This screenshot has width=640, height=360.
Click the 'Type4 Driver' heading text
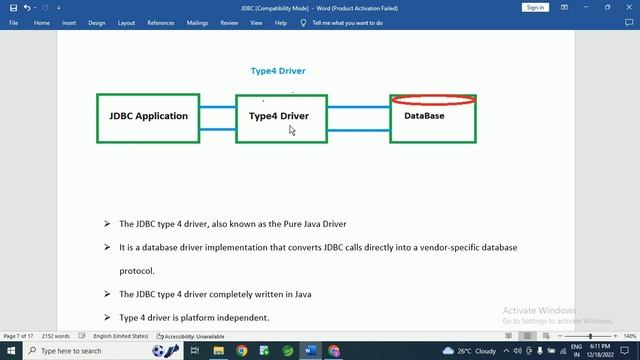tap(278, 71)
